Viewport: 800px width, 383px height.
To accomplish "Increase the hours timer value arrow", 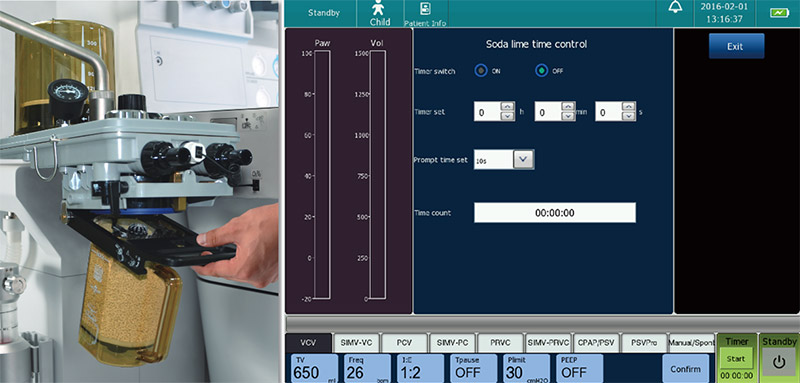I will point(507,106).
